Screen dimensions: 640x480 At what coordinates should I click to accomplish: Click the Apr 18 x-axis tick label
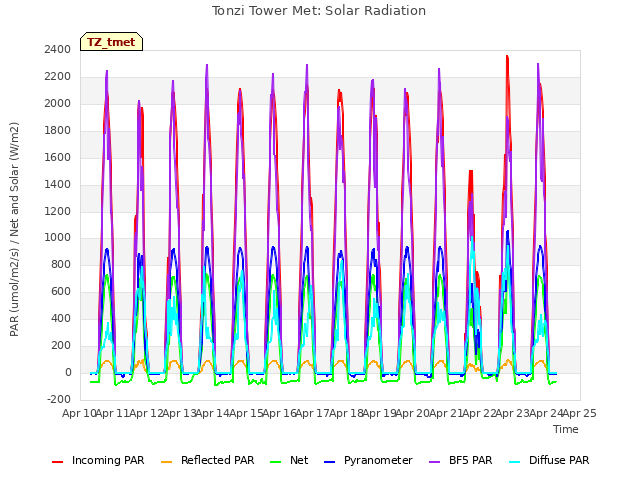point(346,413)
